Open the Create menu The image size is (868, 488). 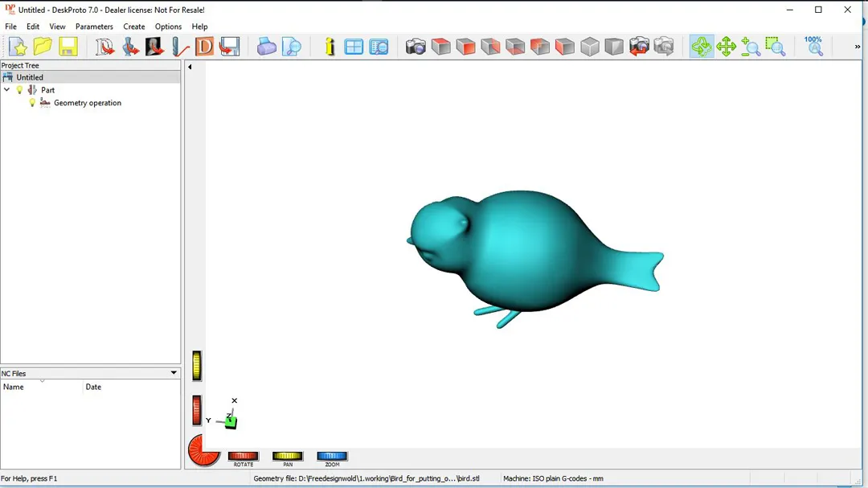click(134, 27)
